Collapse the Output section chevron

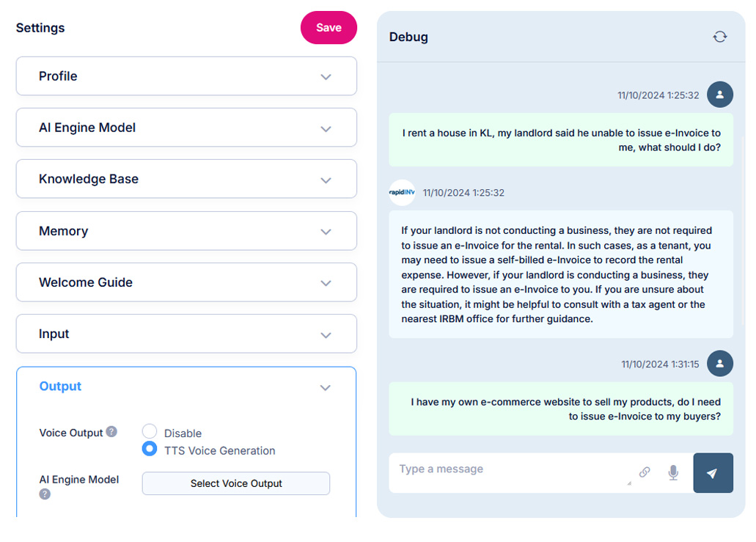point(326,387)
